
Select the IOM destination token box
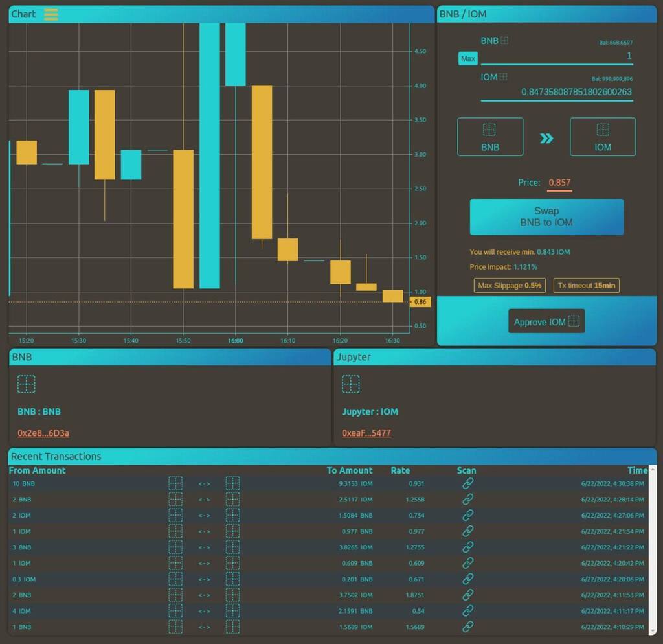pos(603,137)
